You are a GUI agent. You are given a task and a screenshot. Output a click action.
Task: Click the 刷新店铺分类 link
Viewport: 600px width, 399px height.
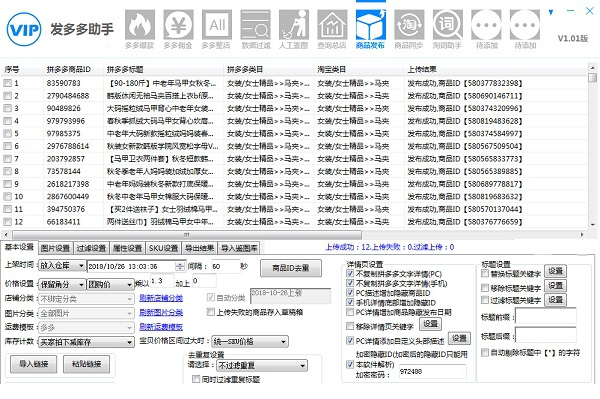[161, 298]
